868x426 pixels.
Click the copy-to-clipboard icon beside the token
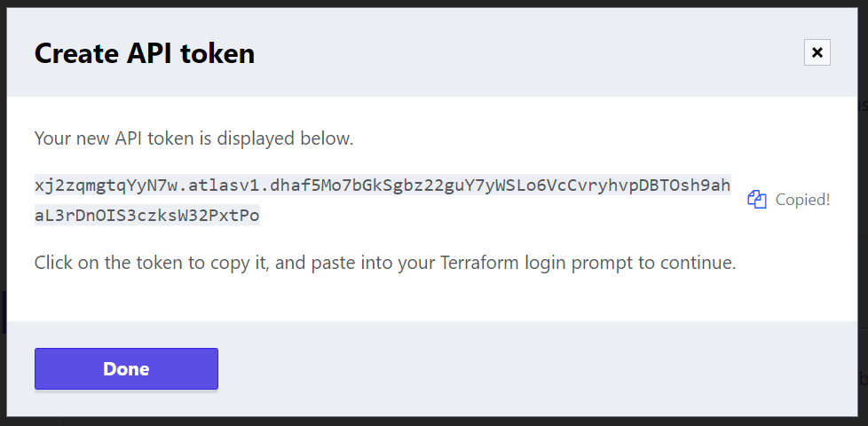pyautogui.click(x=757, y=199)
